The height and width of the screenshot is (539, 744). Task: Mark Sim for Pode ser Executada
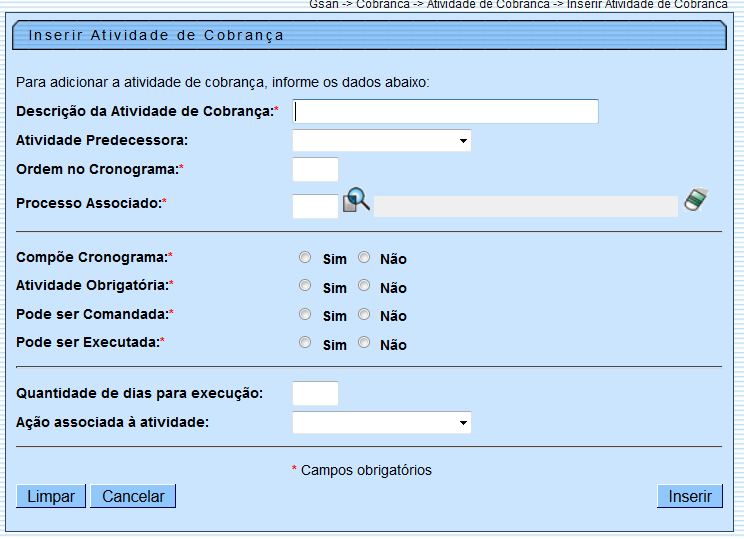pyautogui.click(x=305, y=342)
